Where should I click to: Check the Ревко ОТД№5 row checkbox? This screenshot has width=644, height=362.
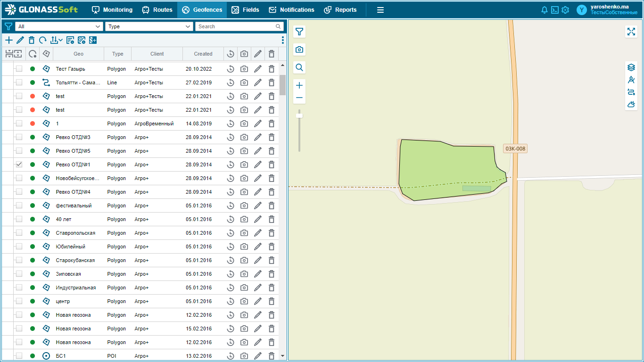coord(19,151)
